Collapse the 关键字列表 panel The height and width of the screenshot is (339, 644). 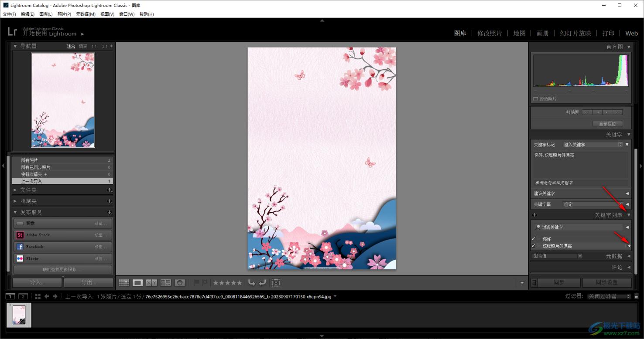pyautogui.click(x=629, y=215)
